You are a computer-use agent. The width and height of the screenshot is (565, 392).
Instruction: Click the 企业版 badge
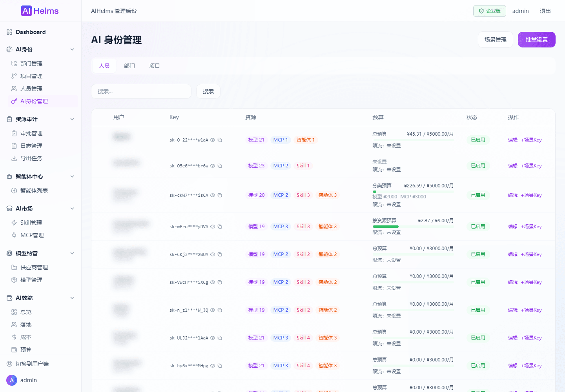(x=489, y=11)
